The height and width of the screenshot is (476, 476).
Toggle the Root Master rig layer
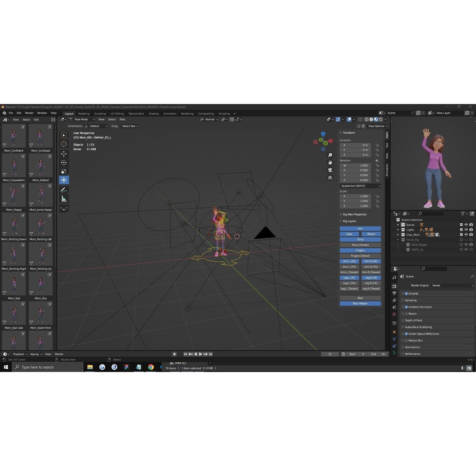(x=360, y=304)
